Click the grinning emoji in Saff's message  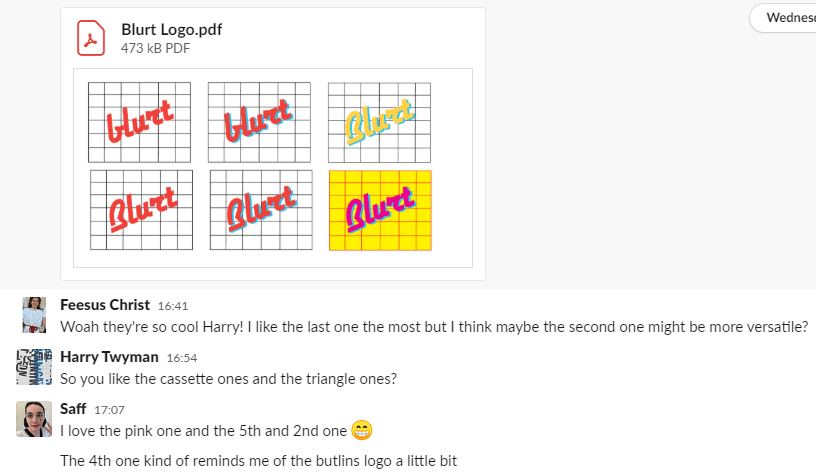coord(362,431)
